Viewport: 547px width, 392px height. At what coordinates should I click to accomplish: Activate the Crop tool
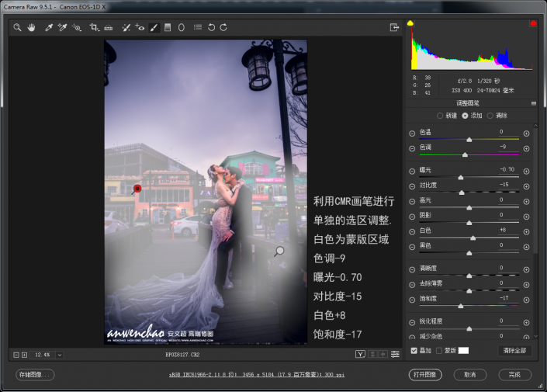click(94, 27)
